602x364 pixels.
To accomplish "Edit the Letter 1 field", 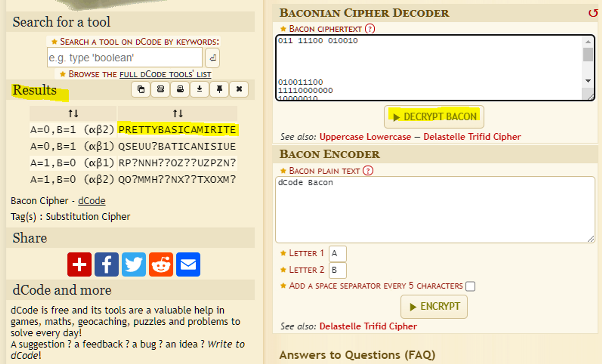I will coord(338,254).
